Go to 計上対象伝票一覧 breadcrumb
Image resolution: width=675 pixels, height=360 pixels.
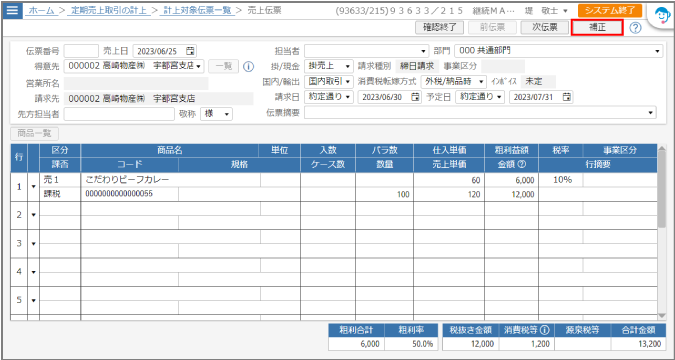[x=198, y=10]
